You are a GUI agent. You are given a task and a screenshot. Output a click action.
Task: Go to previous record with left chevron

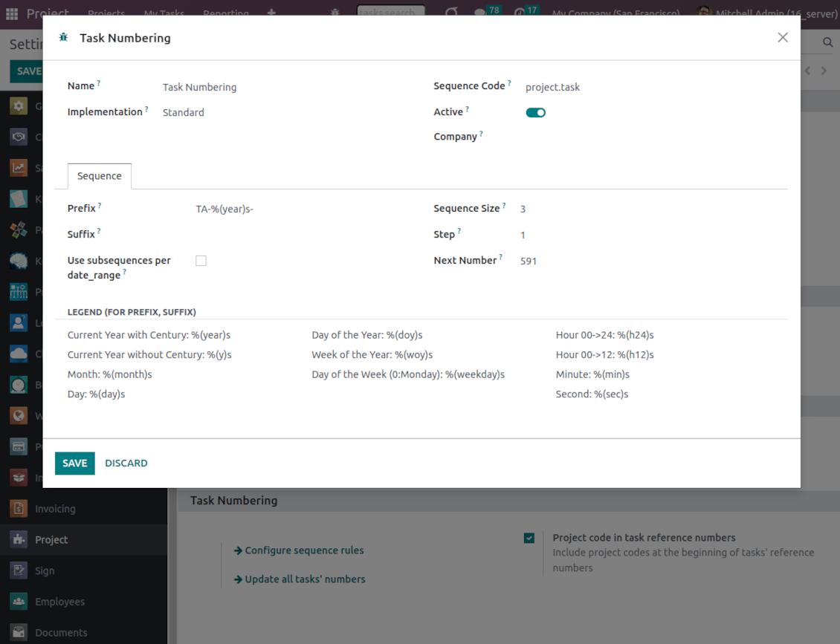tap(808, 71)
